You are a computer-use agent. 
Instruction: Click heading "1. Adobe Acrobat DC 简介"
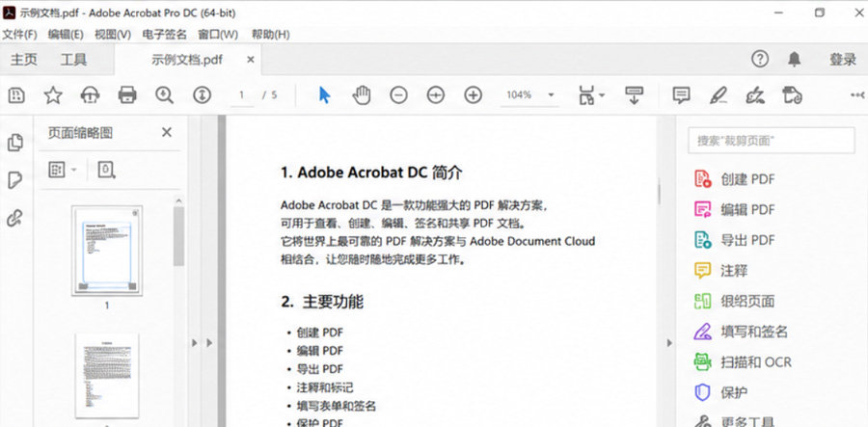(371, 173)
